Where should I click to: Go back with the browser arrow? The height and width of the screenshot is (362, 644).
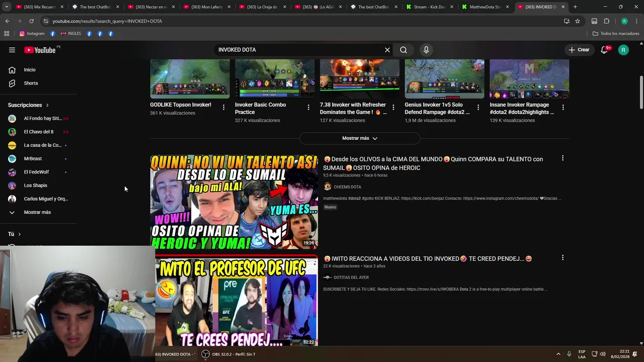point(7,21)
